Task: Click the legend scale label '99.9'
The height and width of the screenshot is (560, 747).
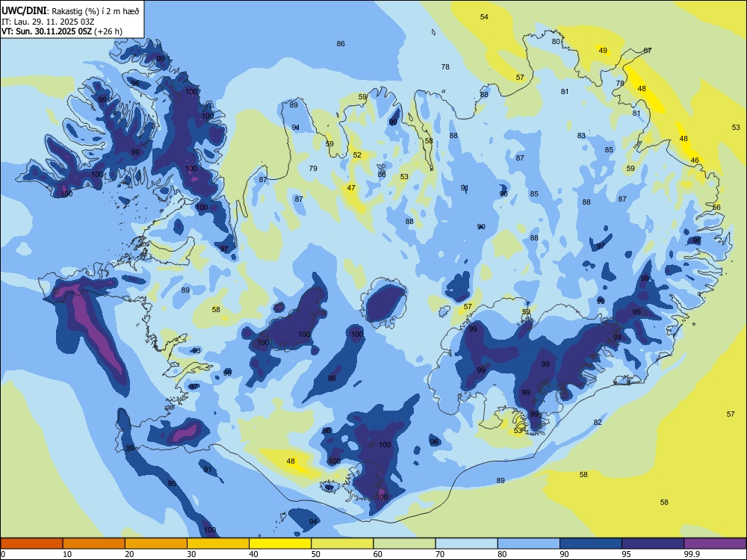Action: [692, 554]
